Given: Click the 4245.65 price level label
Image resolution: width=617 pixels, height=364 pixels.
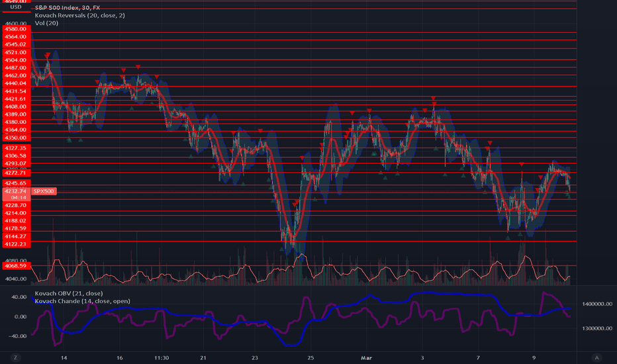Looking at the screenshot, I should tap(16, 183).
